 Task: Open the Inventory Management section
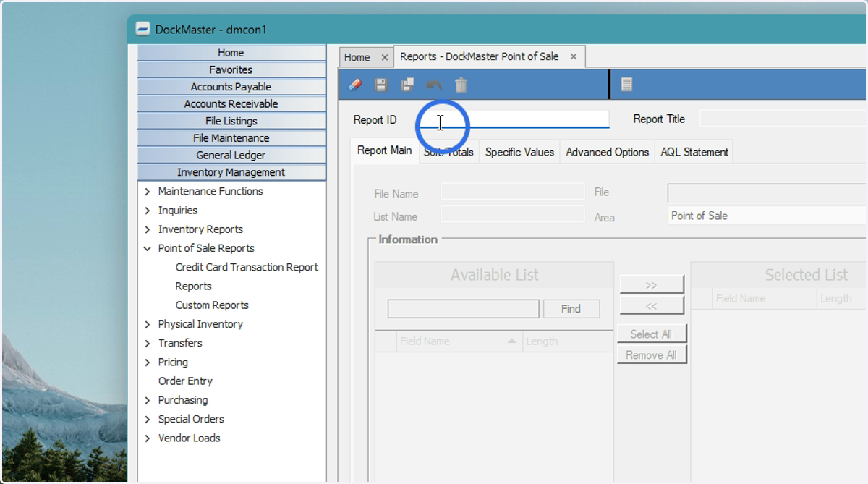click(231, 172)
